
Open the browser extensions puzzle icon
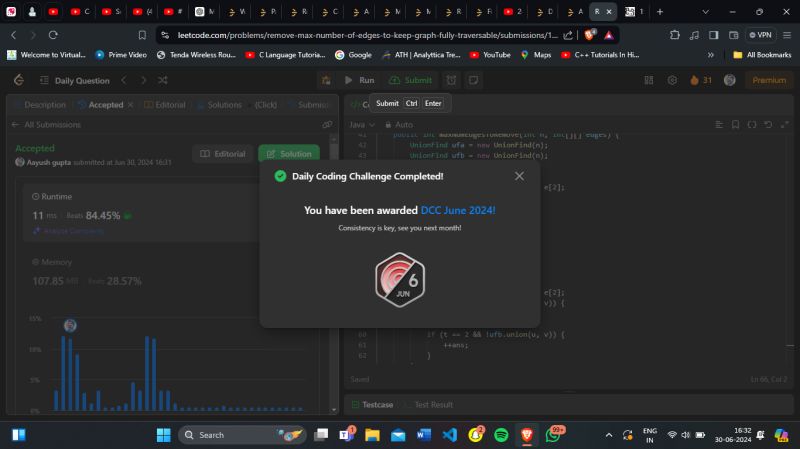pyautogui.click(x=674, y=35)
